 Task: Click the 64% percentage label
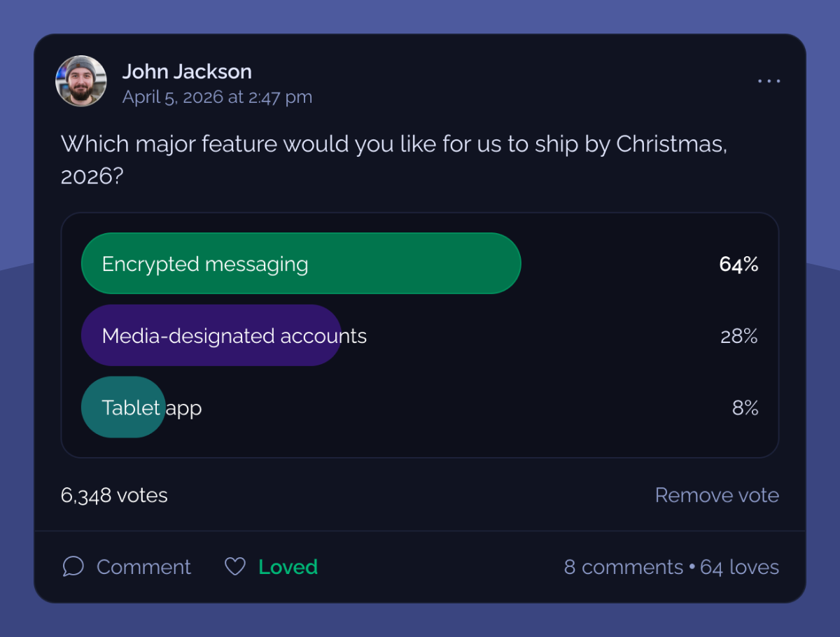738,264
